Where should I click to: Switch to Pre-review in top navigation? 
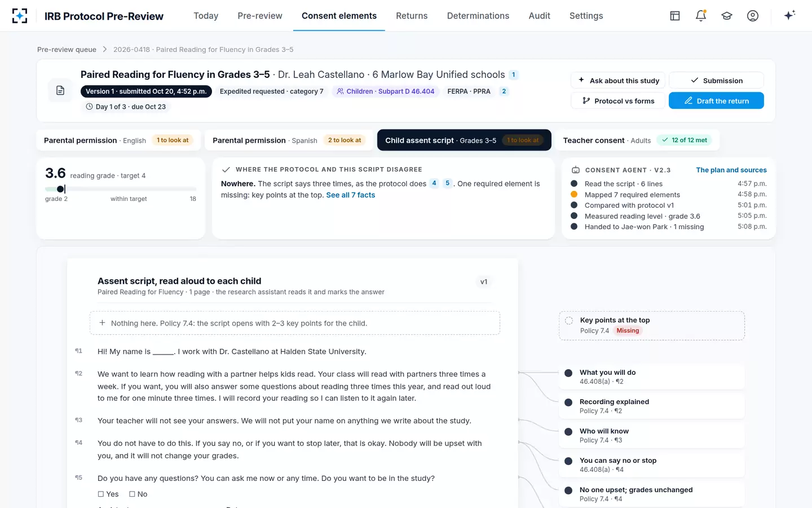(260, 16)
